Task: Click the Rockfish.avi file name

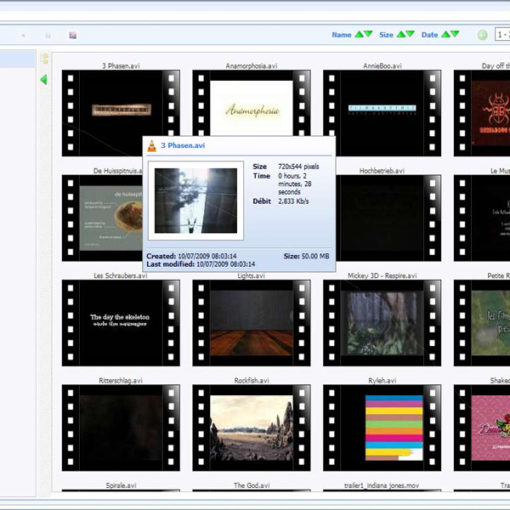Action: pos(251,380)
